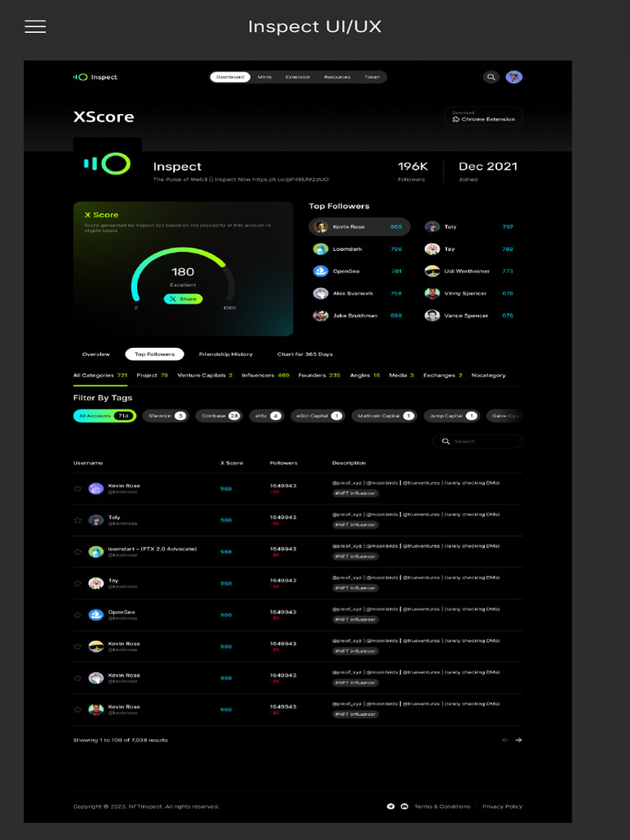The image size is (630, 840).
Task: Click OpenSea avatar in the table row
Action: pos(96,615)
